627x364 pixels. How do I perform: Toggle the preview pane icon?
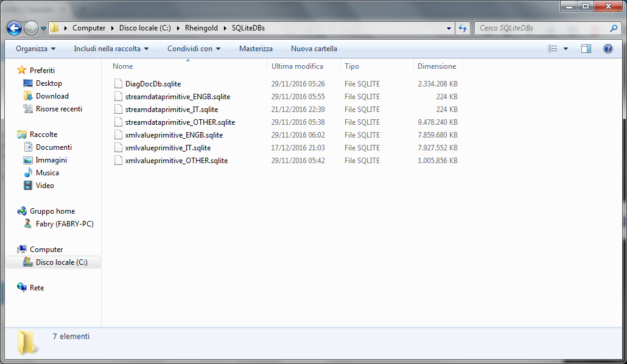click(586, 49)
